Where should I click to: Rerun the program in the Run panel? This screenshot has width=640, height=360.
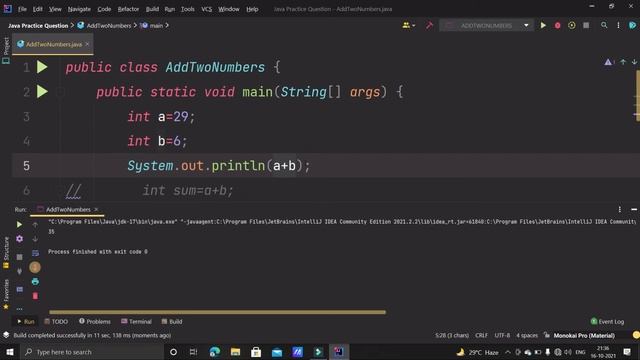point(19,224)
